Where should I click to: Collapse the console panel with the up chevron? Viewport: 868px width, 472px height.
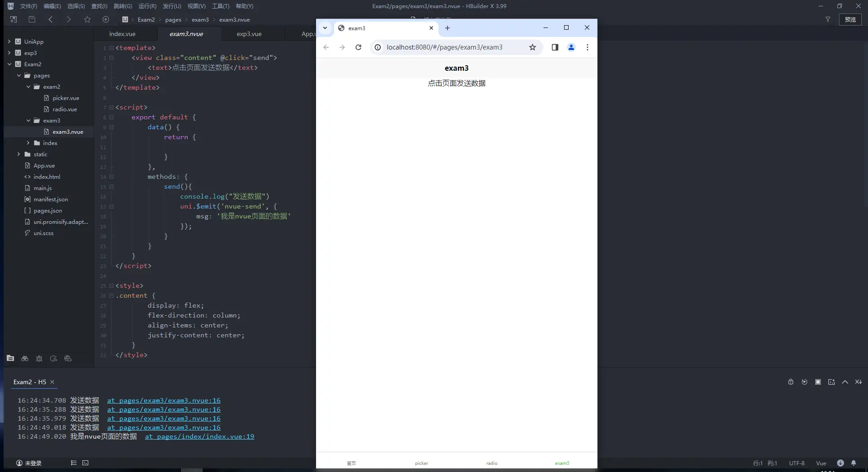tap(845, 382)
